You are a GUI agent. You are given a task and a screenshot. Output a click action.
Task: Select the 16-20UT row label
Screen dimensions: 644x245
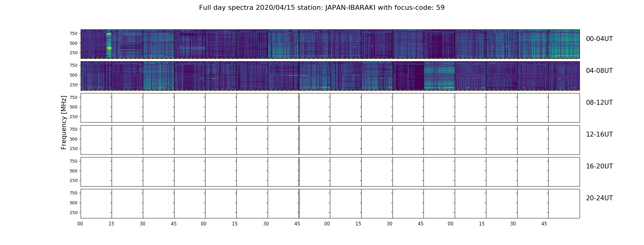(599, 166)
